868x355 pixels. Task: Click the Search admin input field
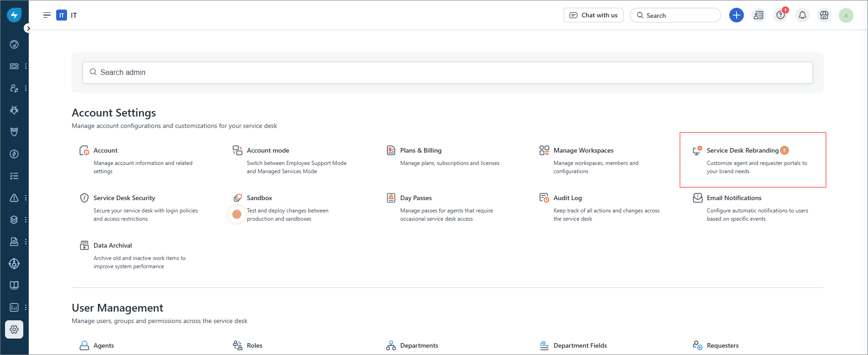[447, 73]
